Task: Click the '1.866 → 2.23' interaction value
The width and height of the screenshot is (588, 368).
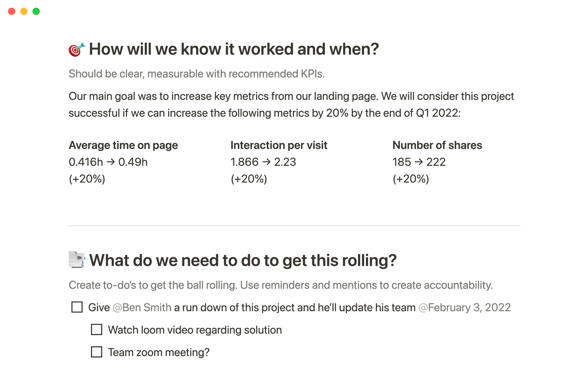Action: click(x=263, y=162)
